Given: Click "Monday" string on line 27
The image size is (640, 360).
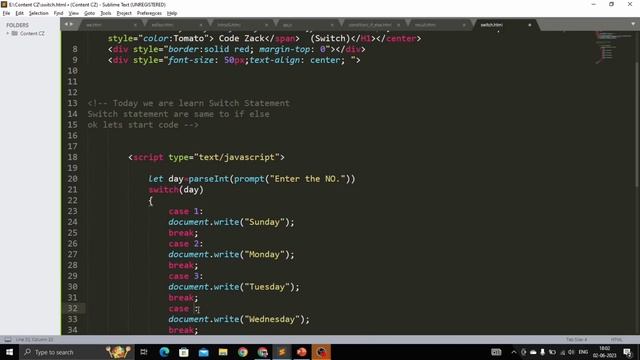Looking at the screenshot, I should (264, 255).
